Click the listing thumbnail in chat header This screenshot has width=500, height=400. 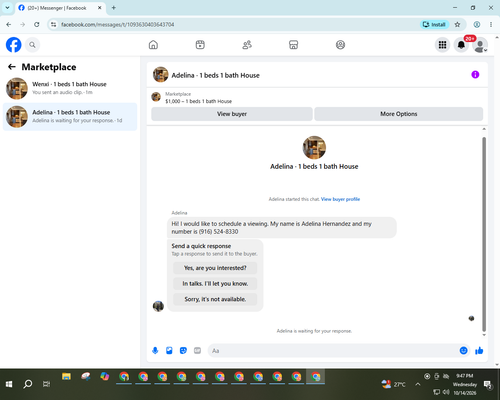[160, 74]
